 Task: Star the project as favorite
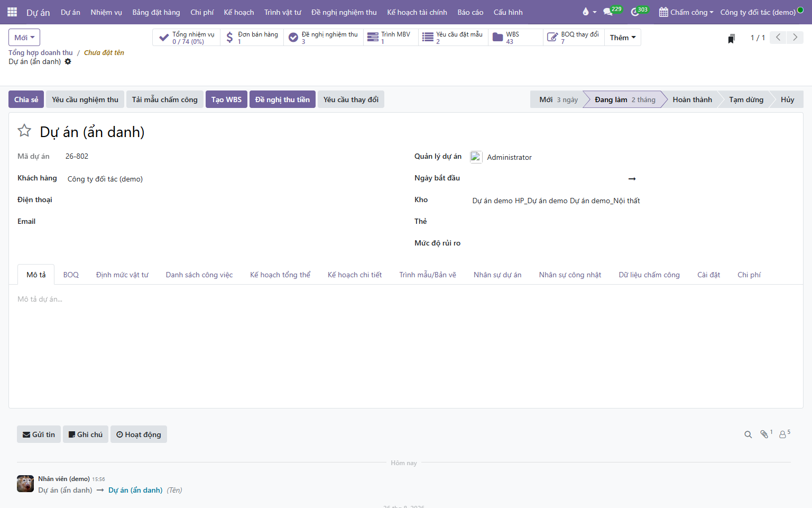pyautogui.click(x=24, y=131)
